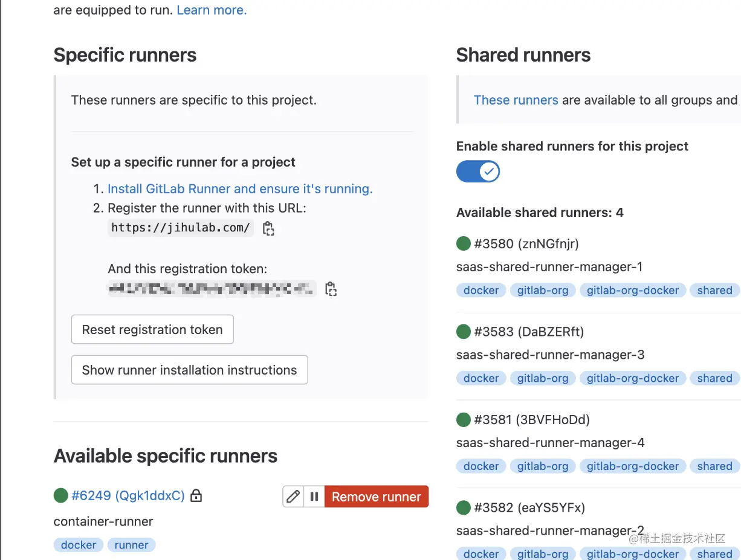
Task: Edit runner #6249 with pencil icon
Action: coord(293,497)
